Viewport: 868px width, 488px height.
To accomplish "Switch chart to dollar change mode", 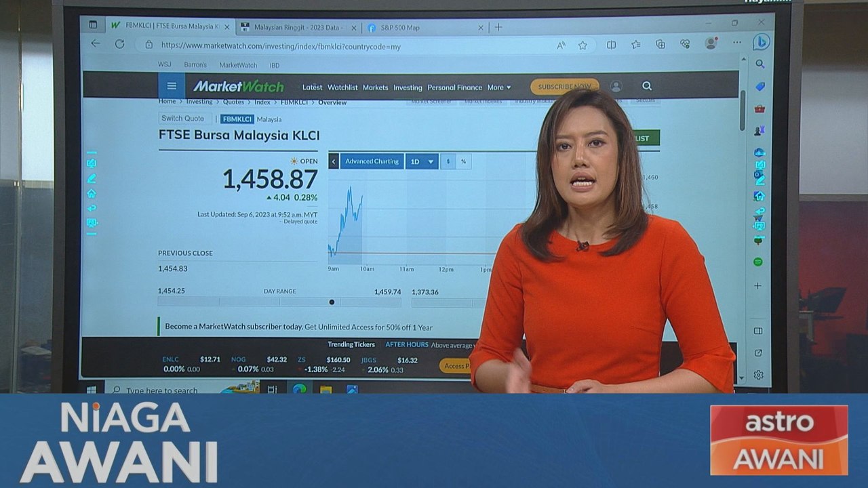I will click(448, 161).
